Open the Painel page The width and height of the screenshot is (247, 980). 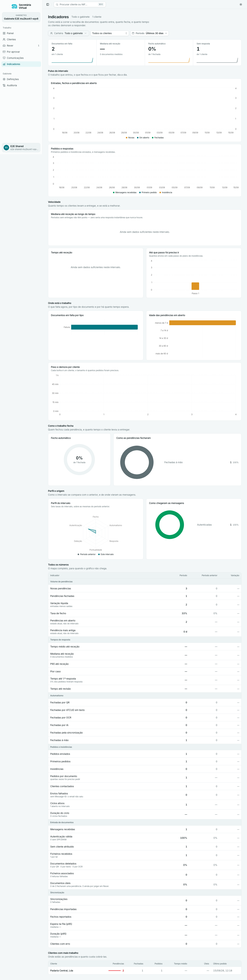click(x=21, y=33)
